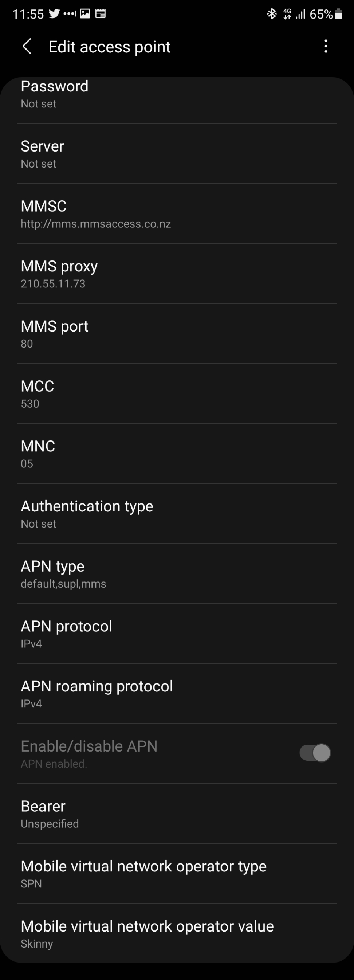Open the Authentication type selector
354x980 pixels.
pyautogui.click(x=177, y=514)
